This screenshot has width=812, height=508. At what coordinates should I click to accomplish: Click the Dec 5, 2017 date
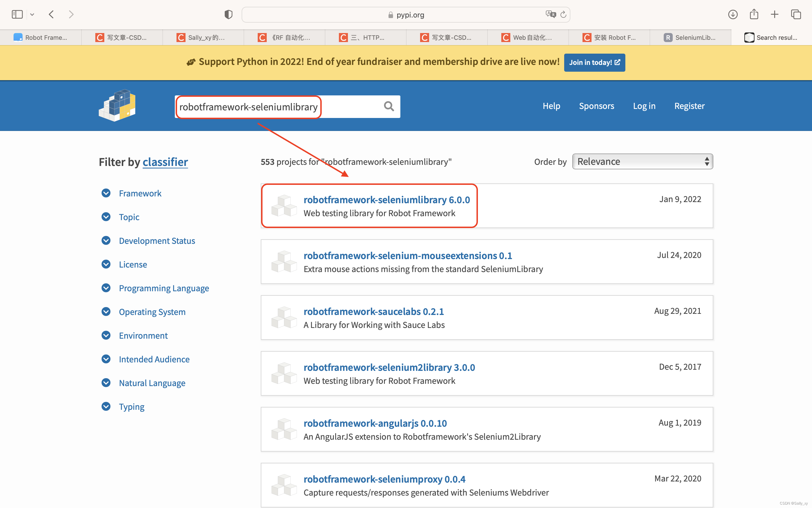click(x=680, y=367)
